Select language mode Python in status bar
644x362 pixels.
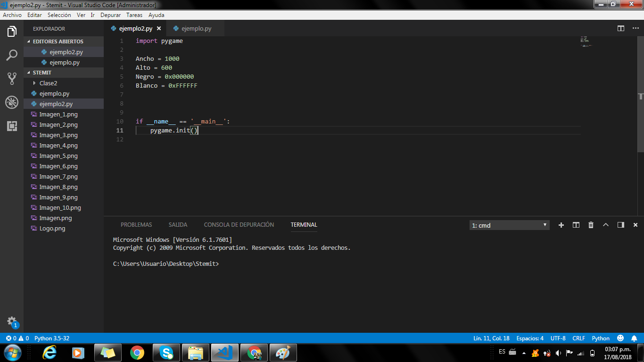click(x=601, y=338)
